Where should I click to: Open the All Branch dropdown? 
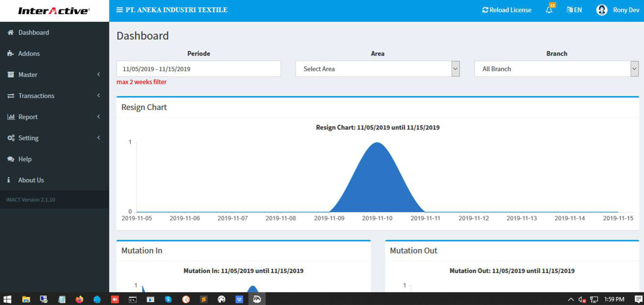click(x=556, y=69)
